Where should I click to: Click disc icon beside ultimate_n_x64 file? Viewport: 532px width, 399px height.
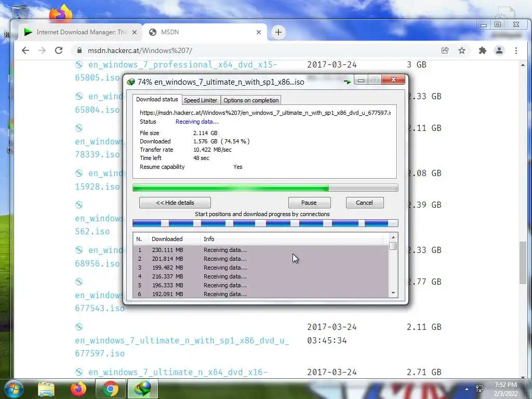click(x=79, y=372)
